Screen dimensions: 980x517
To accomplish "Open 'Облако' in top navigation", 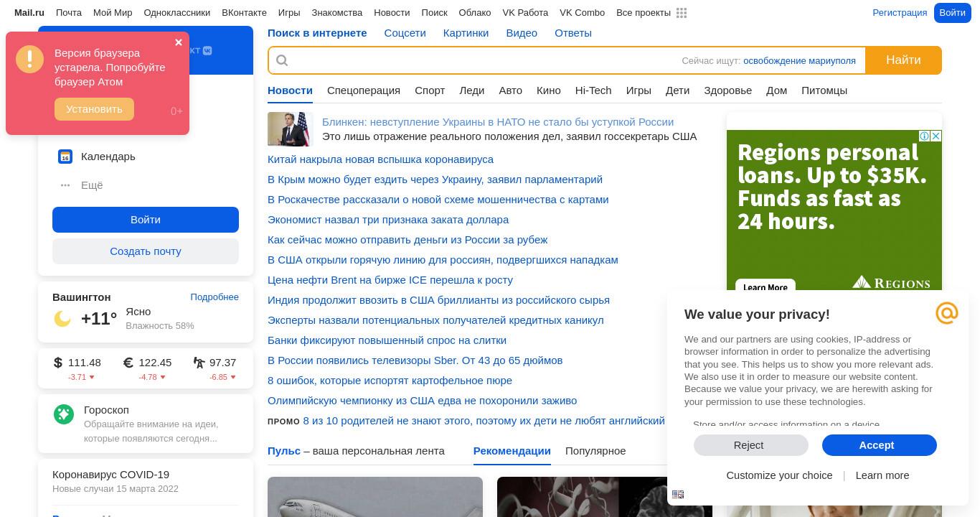I will (x=475, y=13).
